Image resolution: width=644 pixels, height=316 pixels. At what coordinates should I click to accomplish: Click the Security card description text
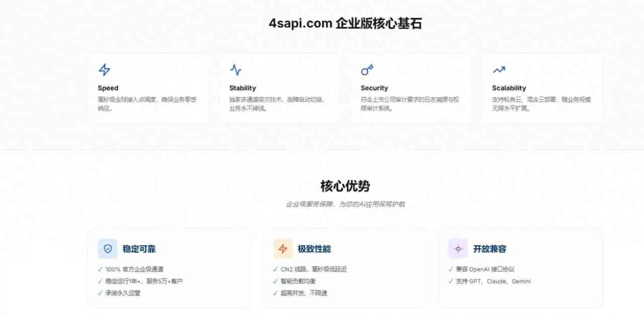coord(410,104)
